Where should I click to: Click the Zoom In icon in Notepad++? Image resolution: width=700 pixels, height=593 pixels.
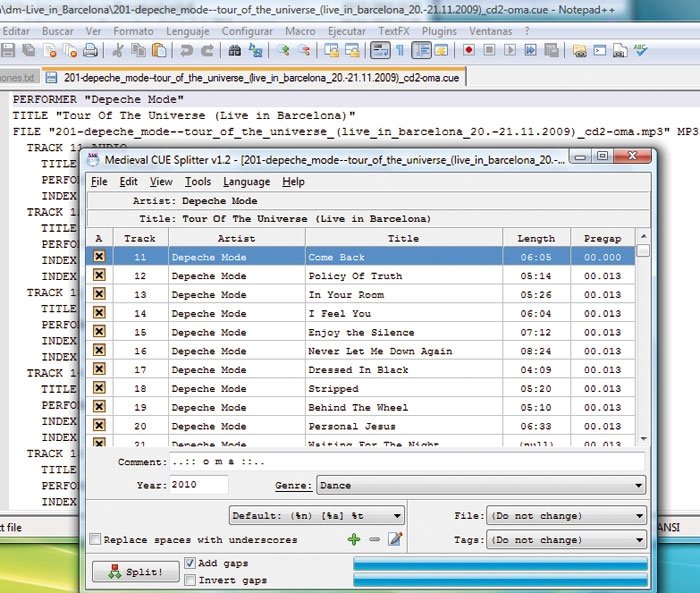coord(283,50)
